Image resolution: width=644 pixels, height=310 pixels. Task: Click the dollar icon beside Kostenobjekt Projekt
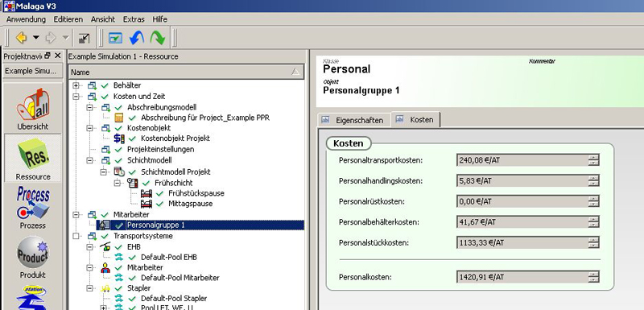[119, 138]
